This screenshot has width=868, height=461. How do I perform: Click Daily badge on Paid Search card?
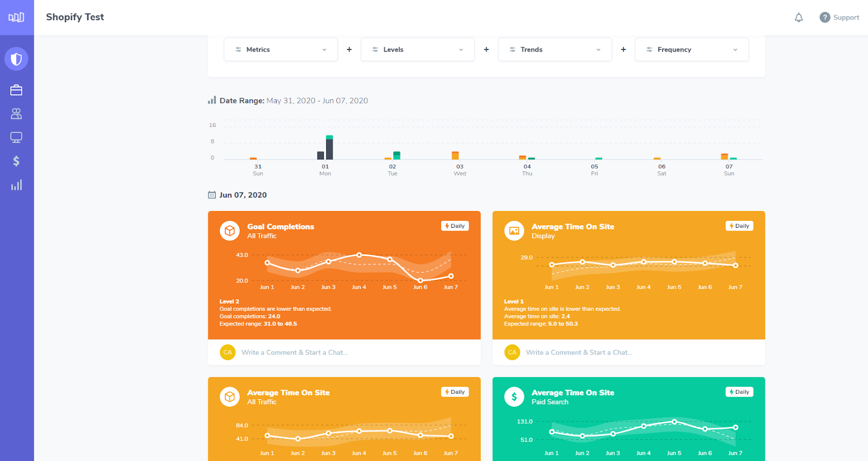point(739,392)
